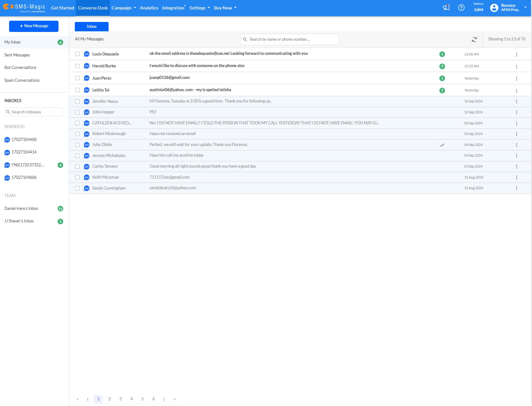The width and height of the screenshot is (532, 406).
Task: Click the Balance 3,004 indicator
Action: 478,7
